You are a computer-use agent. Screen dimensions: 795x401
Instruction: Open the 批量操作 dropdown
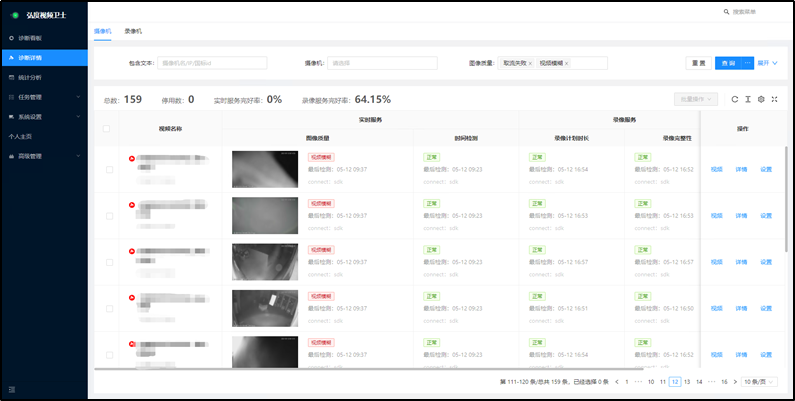[x=696, y=99]
